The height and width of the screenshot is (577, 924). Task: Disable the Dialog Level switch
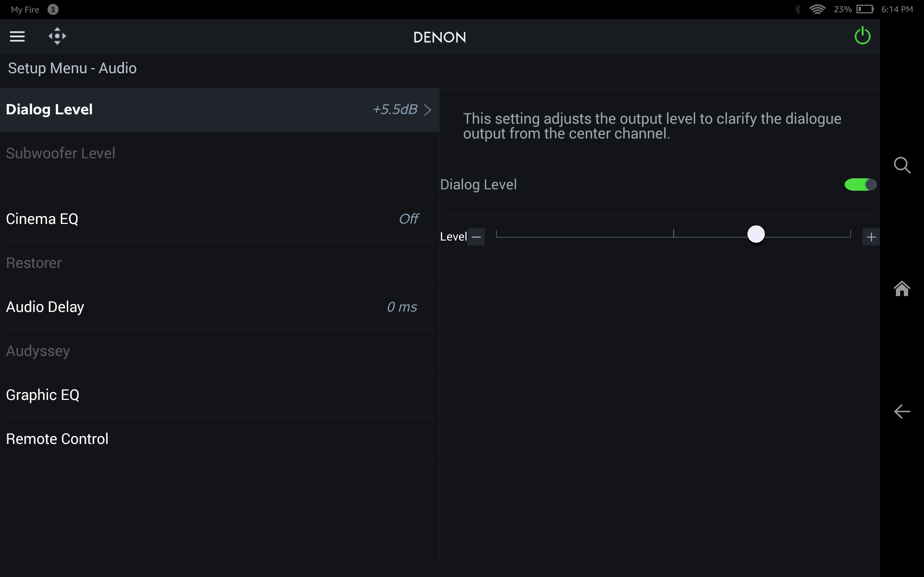[860, 184]
